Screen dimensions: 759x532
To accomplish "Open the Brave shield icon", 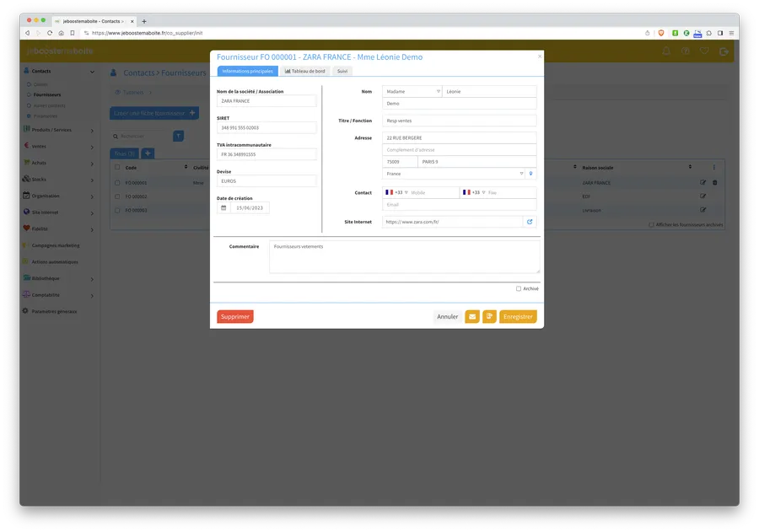I will coord(660,33).
